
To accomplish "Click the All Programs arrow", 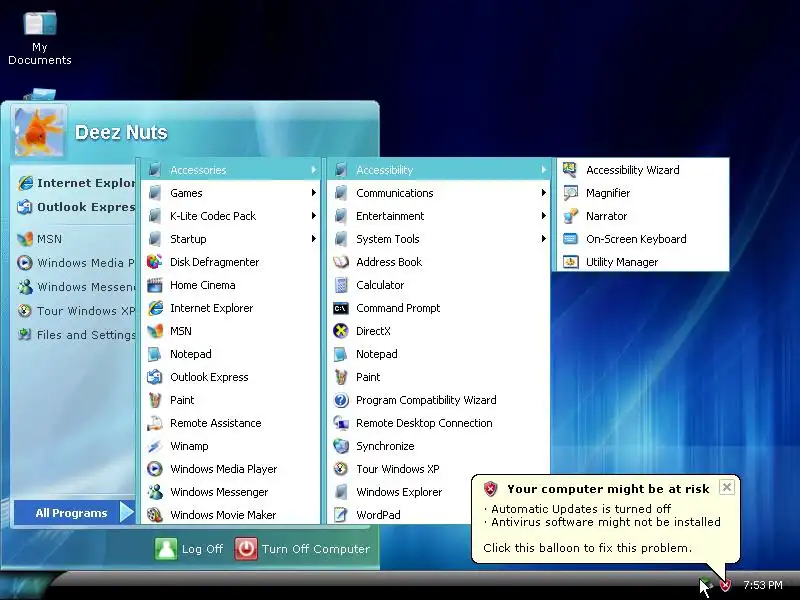I will click(126, 512).
